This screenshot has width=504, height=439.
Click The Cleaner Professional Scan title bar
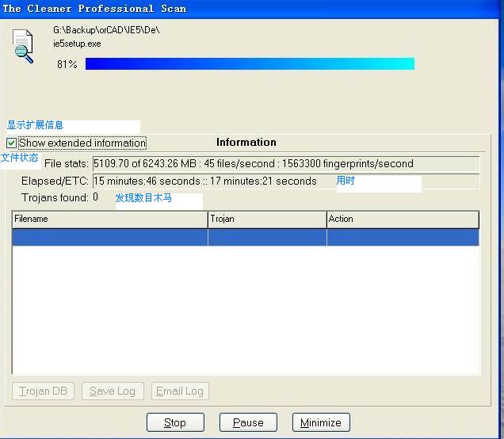249,9
